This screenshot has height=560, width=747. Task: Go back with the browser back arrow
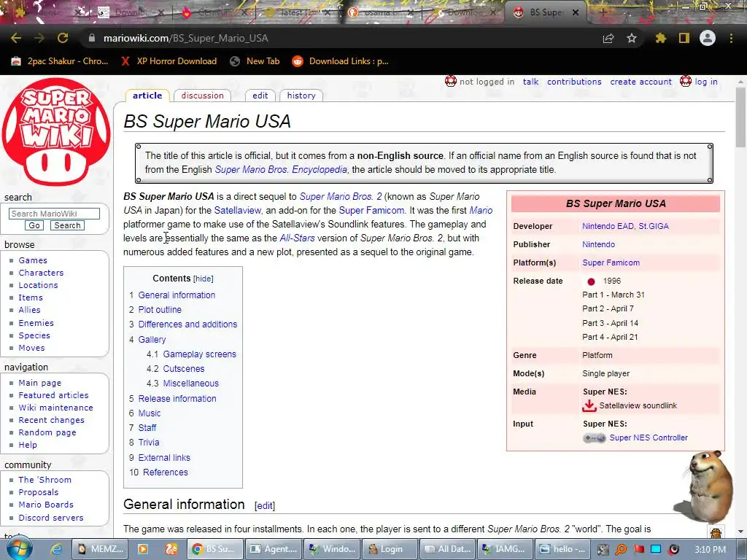(x=16, y=38)
